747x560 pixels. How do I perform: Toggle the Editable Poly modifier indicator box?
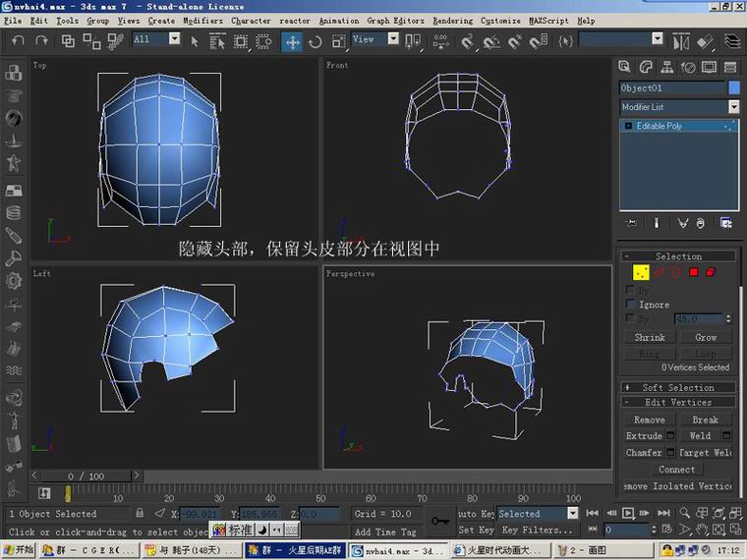coord(628,126)
